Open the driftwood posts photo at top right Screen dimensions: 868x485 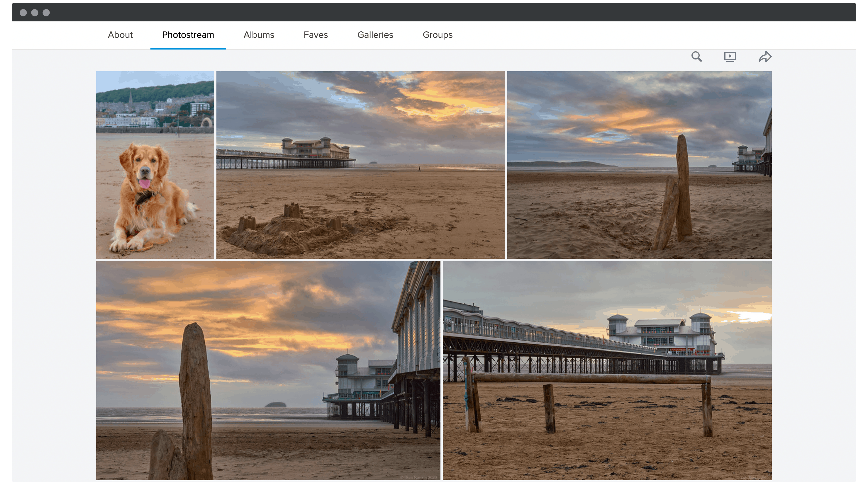[x=639, y=165]
